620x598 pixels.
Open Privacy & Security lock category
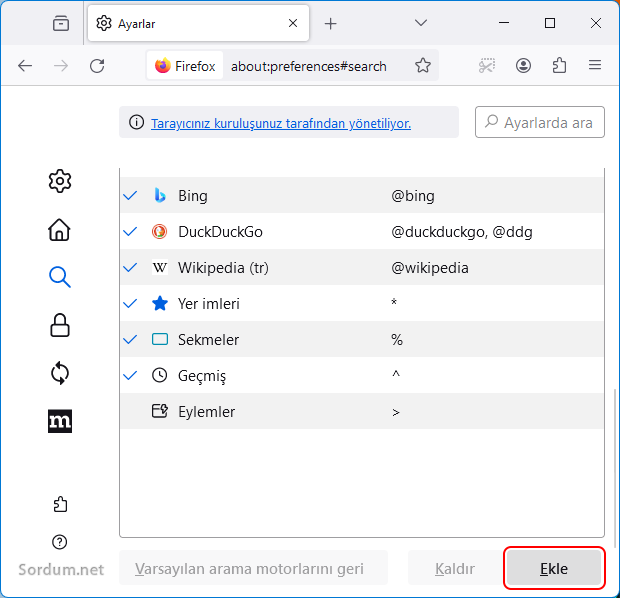pyautogui.click(x=60, y=325)
